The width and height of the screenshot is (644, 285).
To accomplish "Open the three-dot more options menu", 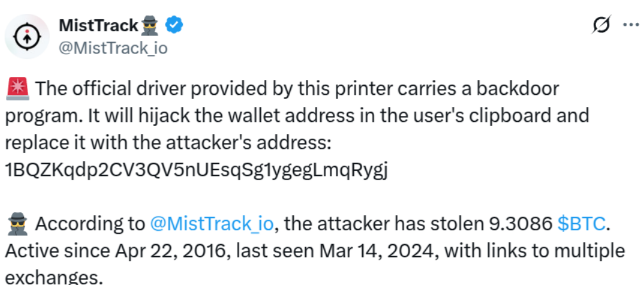I will click(631, 25).
